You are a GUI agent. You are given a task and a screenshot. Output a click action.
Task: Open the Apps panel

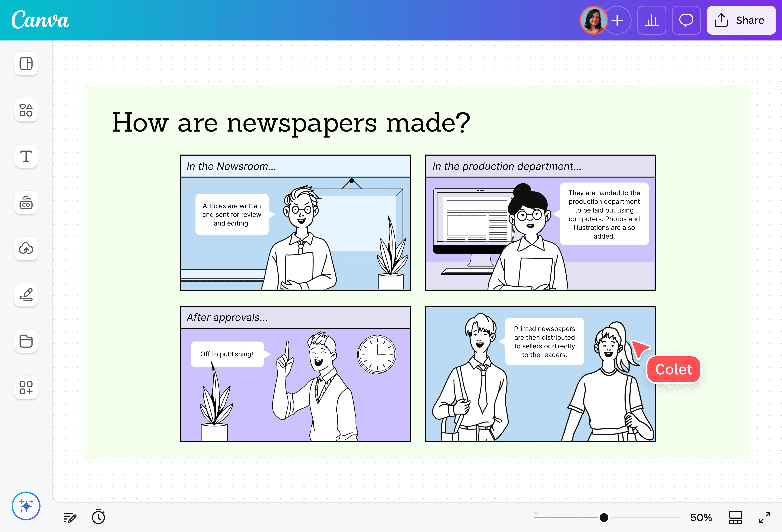tap(26, 388)
